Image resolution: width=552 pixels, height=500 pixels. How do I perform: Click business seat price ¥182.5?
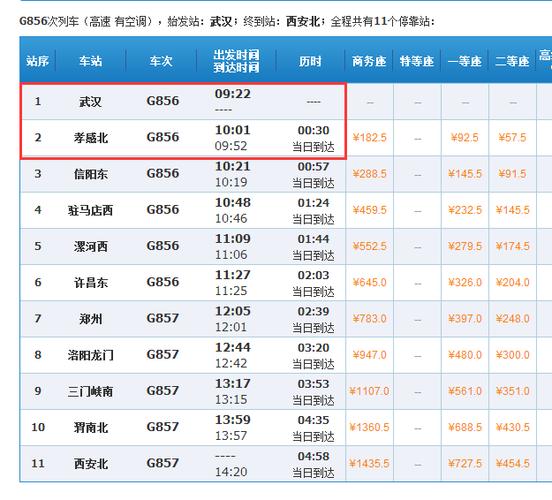click(x=369, y=137)
